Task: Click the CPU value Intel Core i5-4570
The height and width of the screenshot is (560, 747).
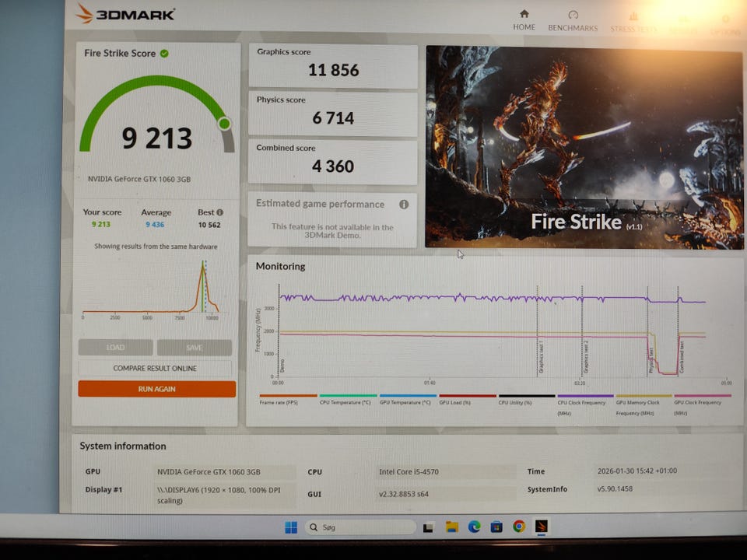Action: point(409,471)
